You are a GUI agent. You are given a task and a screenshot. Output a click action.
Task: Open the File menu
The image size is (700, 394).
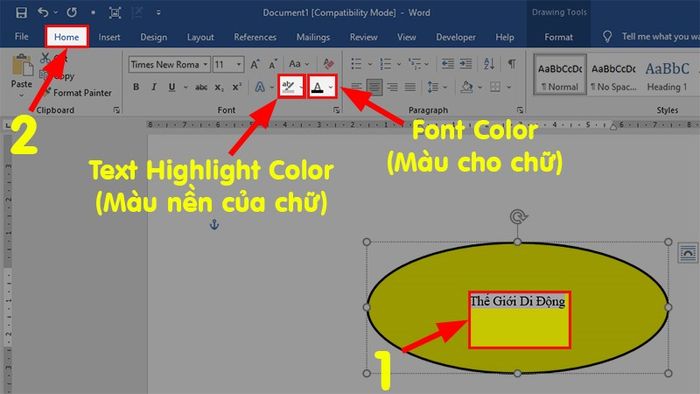coord(21,37)
